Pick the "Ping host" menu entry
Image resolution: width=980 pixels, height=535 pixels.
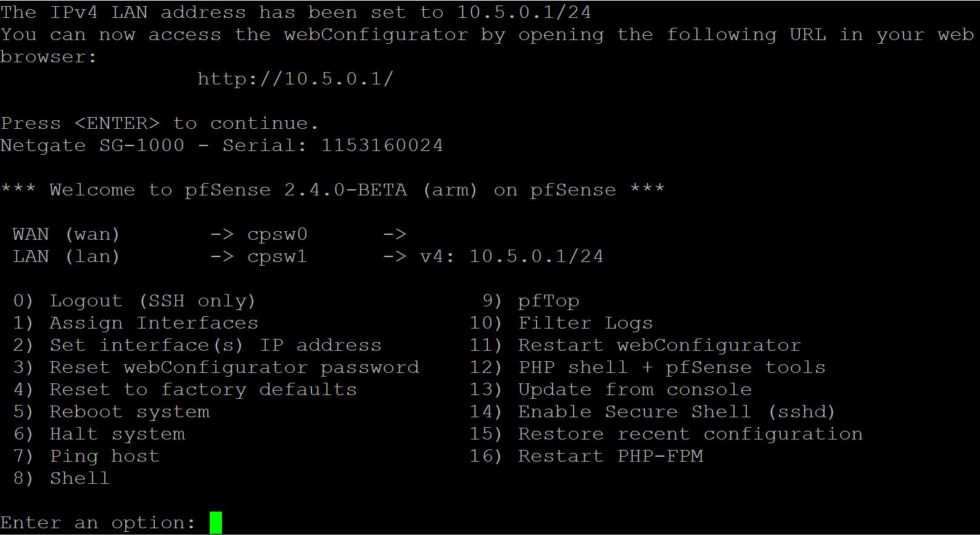(104, 457)
